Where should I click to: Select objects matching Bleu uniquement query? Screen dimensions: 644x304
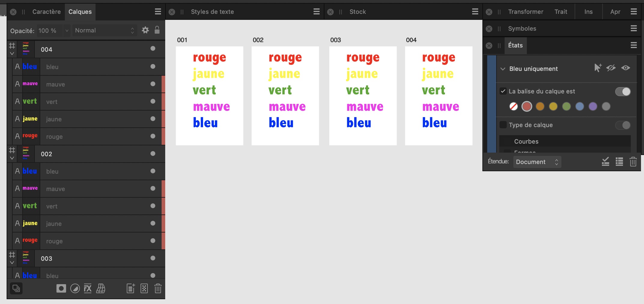(x=598, y=68)
